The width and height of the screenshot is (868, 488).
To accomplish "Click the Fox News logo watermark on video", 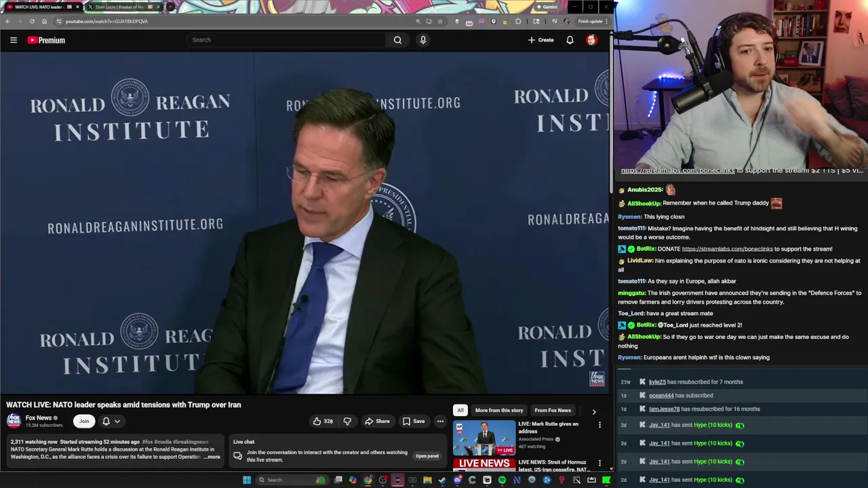I will click(x=597, y=379).
